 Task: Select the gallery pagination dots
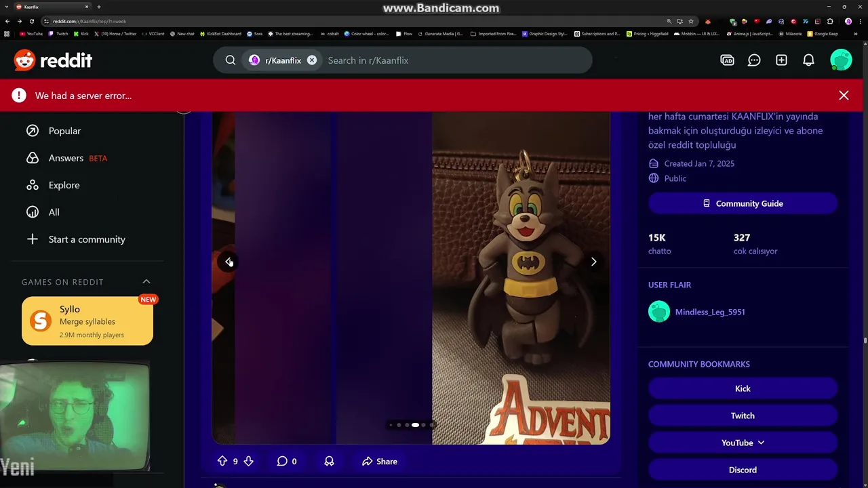coord(411,425)
